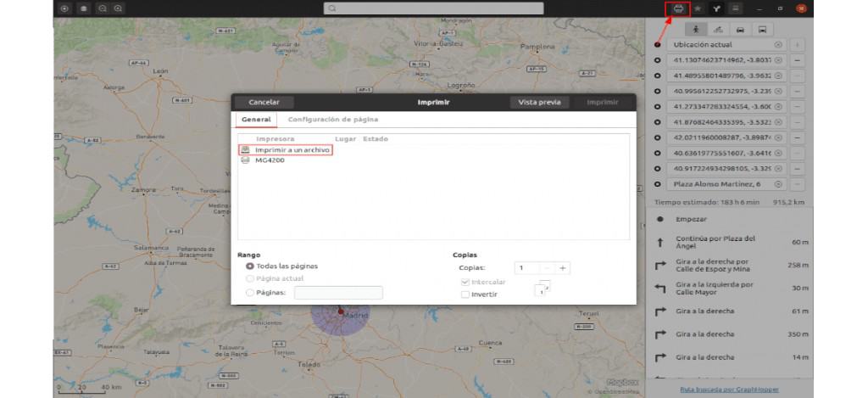Toggle the Intercalar checkbox

click(x=465, y=282)
